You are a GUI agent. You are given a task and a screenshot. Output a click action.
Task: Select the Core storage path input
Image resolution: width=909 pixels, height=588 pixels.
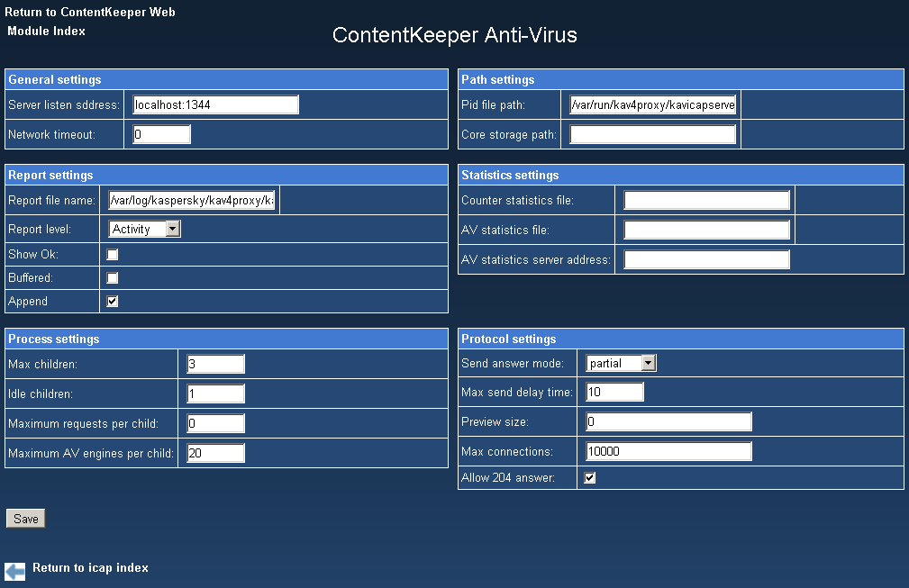pyautogui.click(x=653, y=134)
